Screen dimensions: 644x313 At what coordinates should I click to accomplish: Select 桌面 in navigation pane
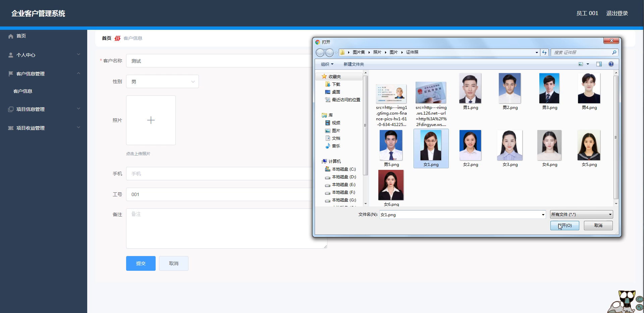click(336, 92)
